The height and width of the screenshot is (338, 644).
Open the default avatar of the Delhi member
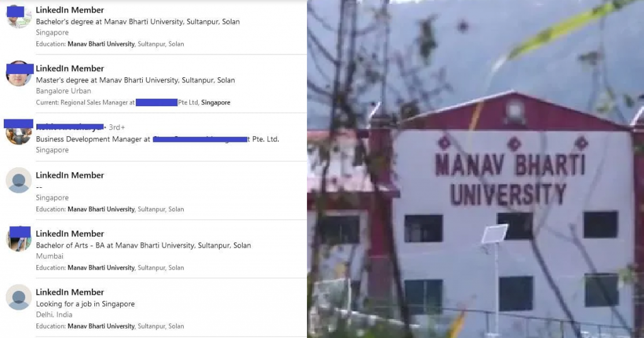pos(18,297)
